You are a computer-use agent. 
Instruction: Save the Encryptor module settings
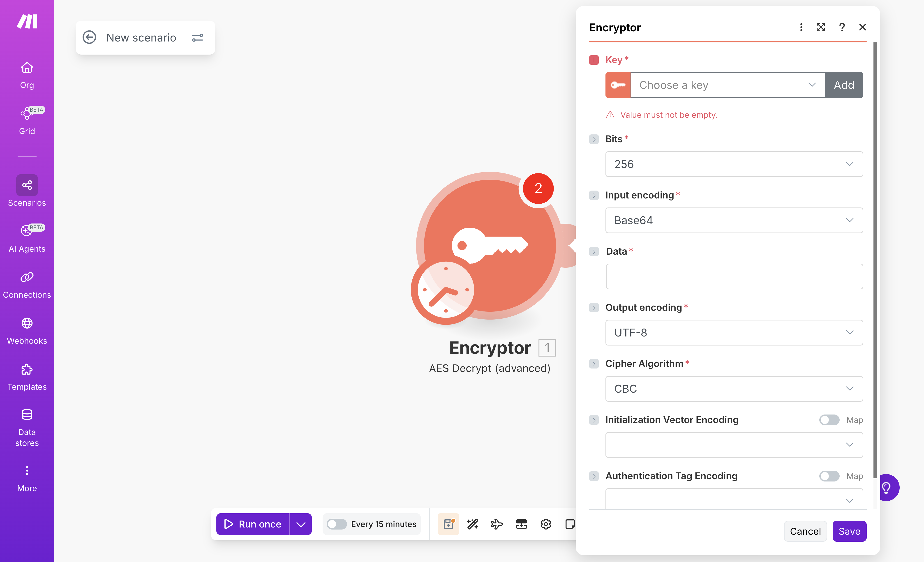click(x=849, y=531)
